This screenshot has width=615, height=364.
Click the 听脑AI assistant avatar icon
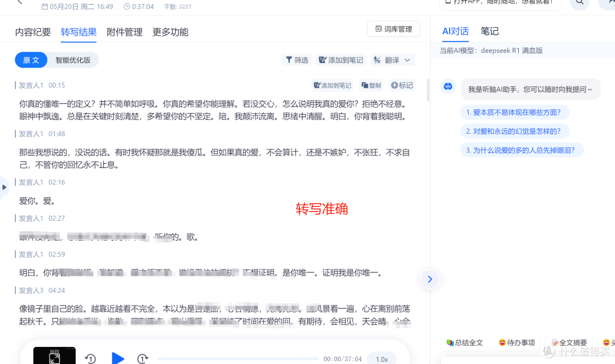[448, 86]
